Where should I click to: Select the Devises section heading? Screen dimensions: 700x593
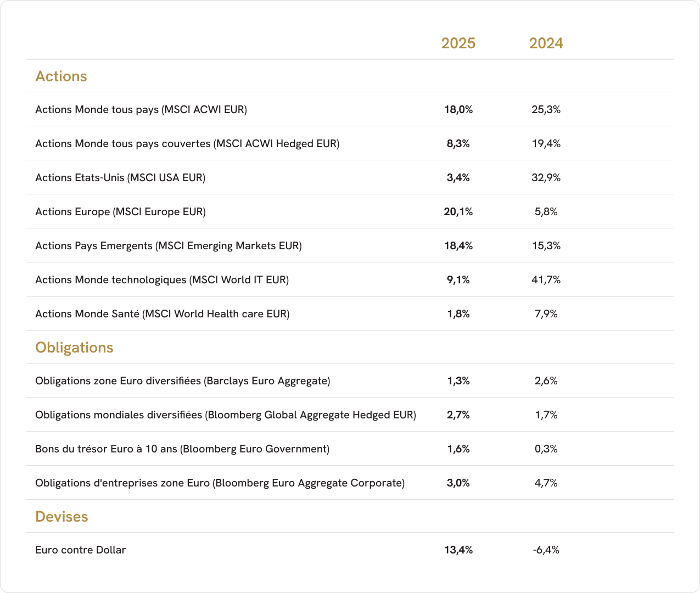click(61, 517)
